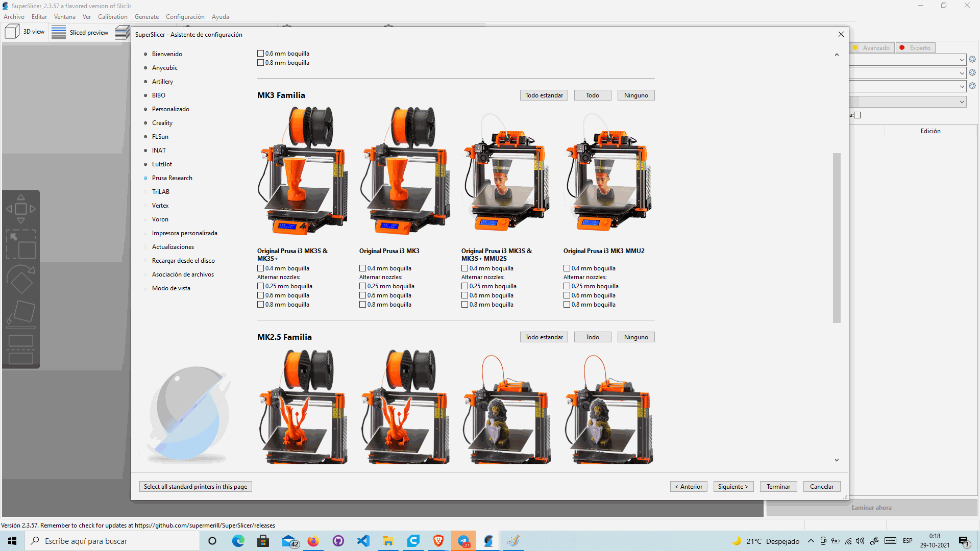Open Windows Start menu
Viewport: 980px width, 551px height.
pos(12,541)
